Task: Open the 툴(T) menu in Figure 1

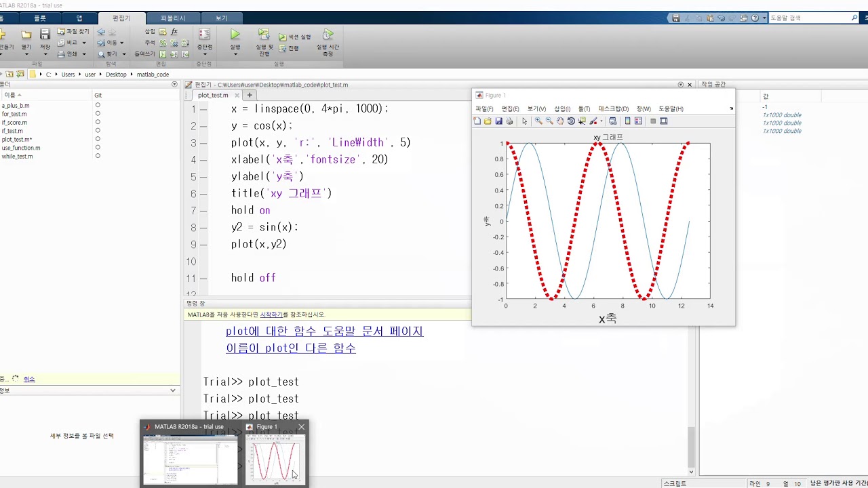Action: coord(584,108)
